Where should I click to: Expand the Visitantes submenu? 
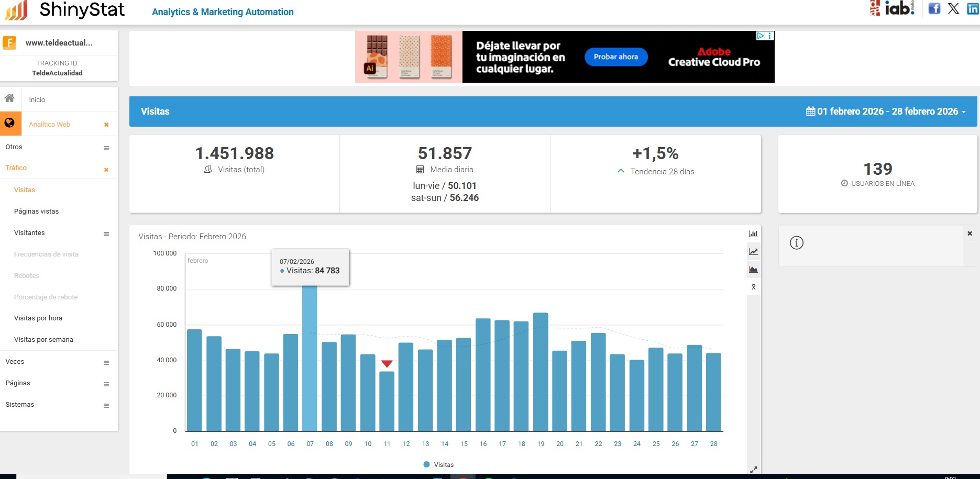pos(106,234)
